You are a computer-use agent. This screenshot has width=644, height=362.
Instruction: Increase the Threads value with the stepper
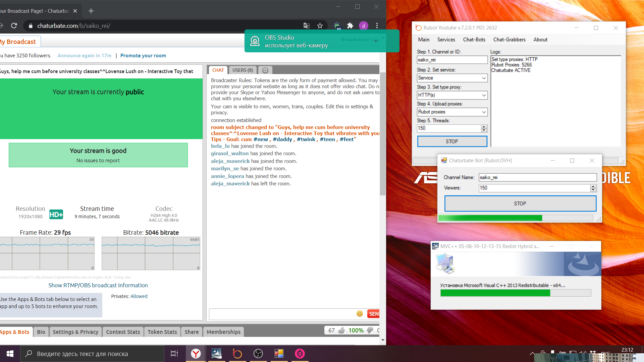click(484, 127)
